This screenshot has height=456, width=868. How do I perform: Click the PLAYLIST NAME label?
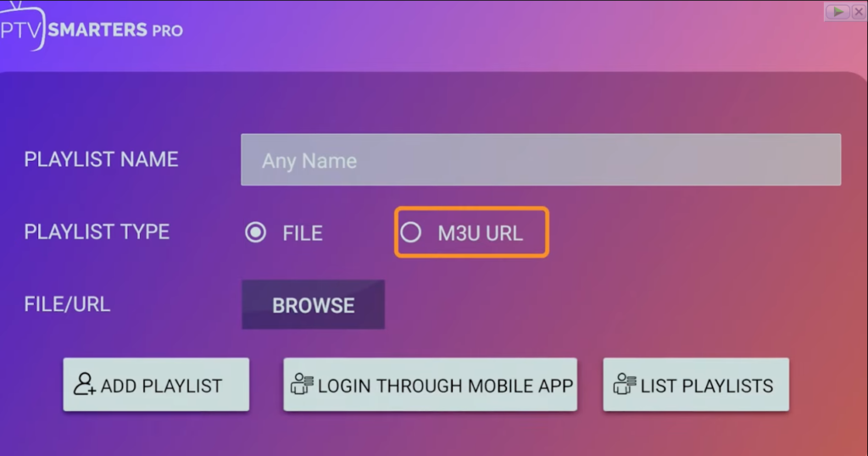[101, 159]
